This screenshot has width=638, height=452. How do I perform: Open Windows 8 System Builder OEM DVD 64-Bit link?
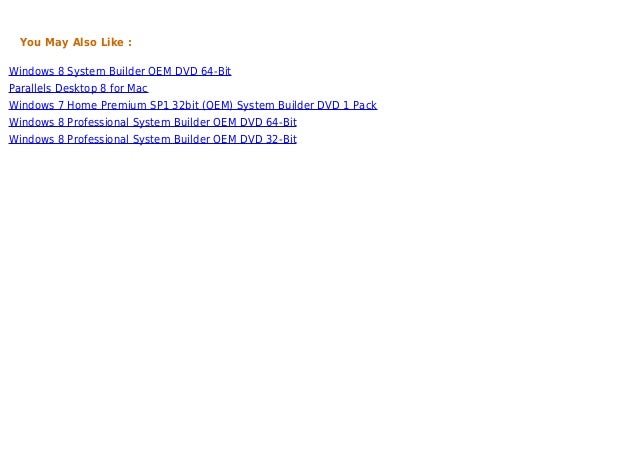(x=120, y=71)
